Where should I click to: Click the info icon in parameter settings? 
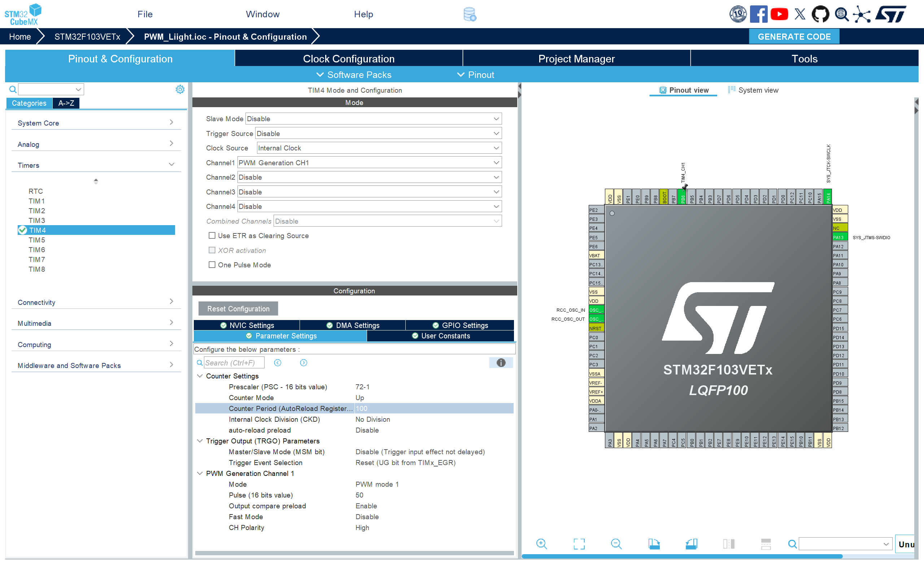tap(501, 363)
